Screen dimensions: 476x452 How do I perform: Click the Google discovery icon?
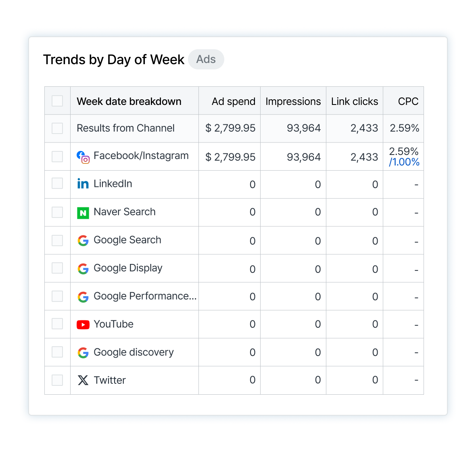[83, 352]
